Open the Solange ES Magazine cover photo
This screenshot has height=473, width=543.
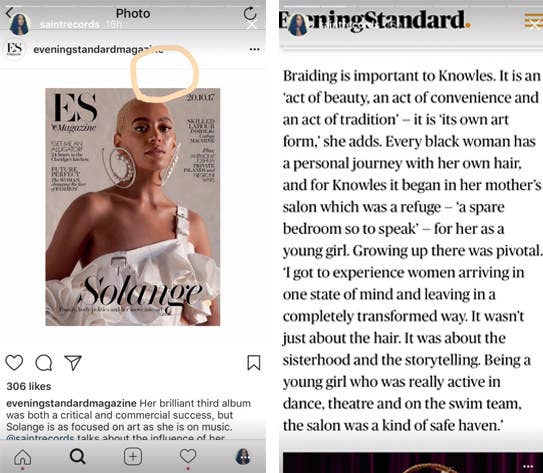tap(133, 207)
